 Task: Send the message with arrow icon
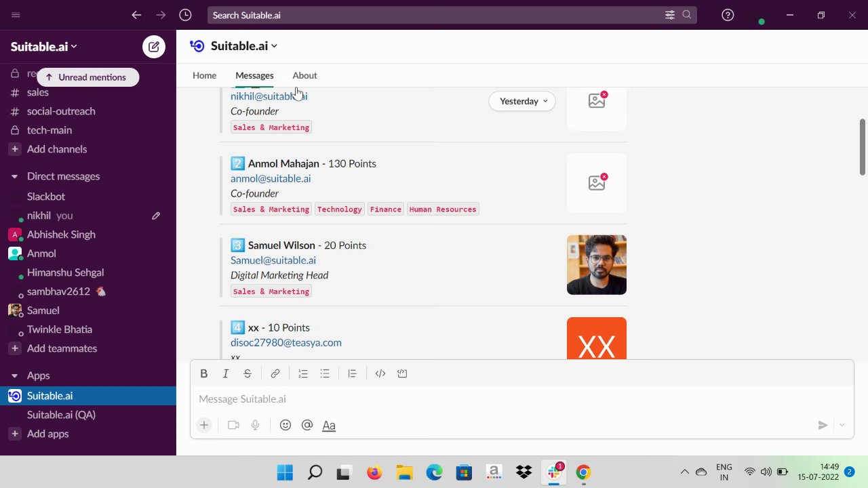point(823,425)
